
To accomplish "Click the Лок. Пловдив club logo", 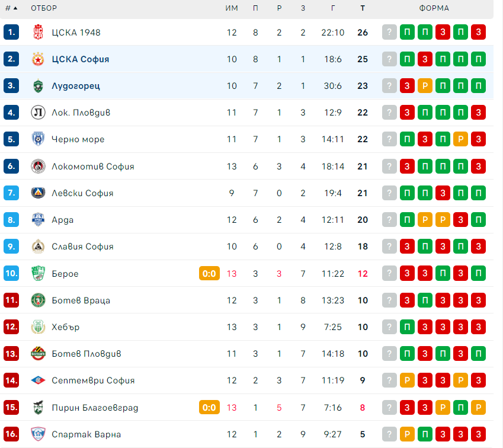I will tap(38, 113).
